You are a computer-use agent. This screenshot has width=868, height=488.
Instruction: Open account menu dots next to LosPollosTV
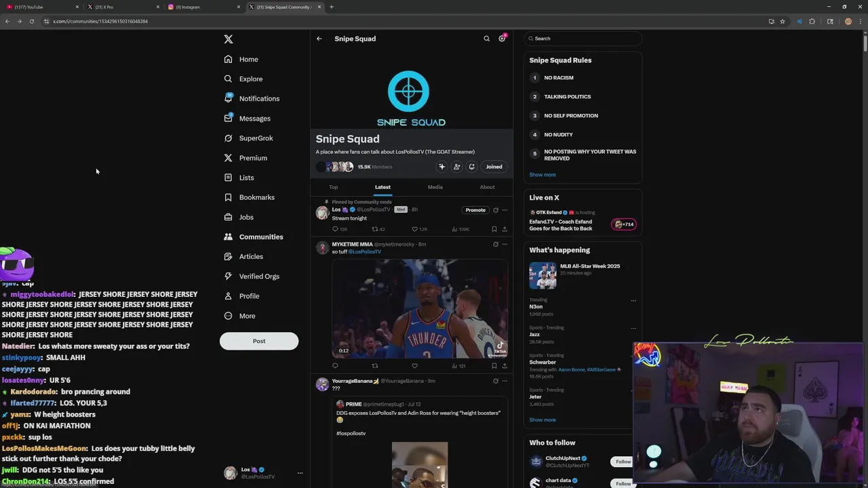(x=300, y=473)
